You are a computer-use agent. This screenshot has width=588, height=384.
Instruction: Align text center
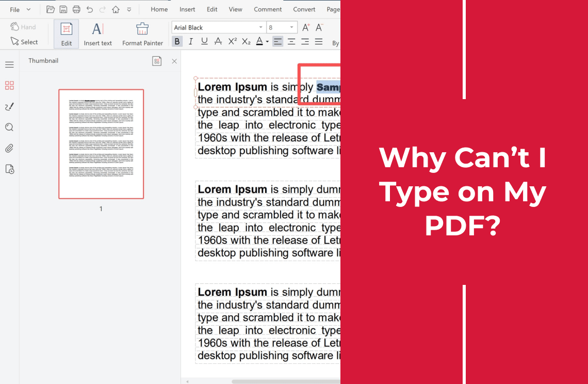point(291,41)
